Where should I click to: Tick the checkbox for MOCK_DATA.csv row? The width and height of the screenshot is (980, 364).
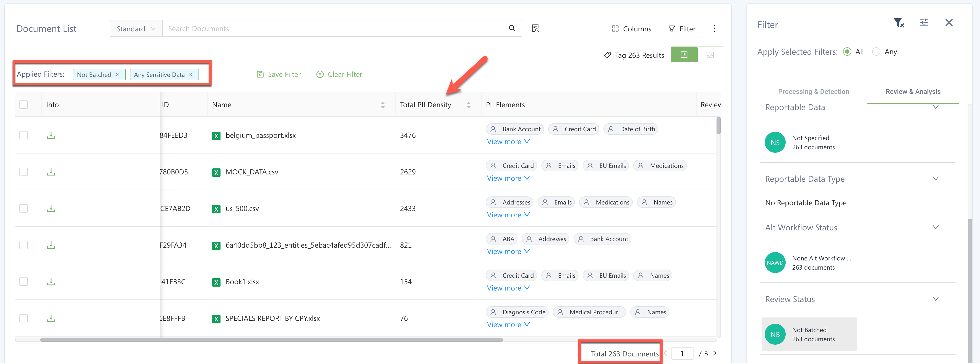(24, 172)
